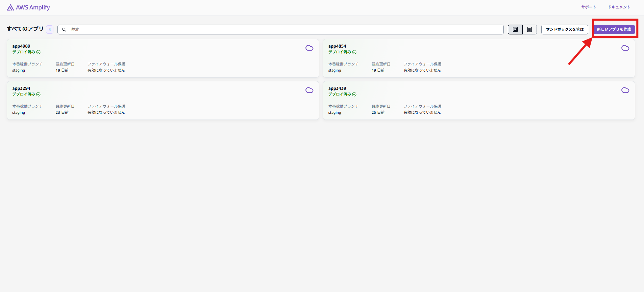The width and height of the screenshot is (644, 292).
Task: Open the サポート link
Action: (589, 7)
